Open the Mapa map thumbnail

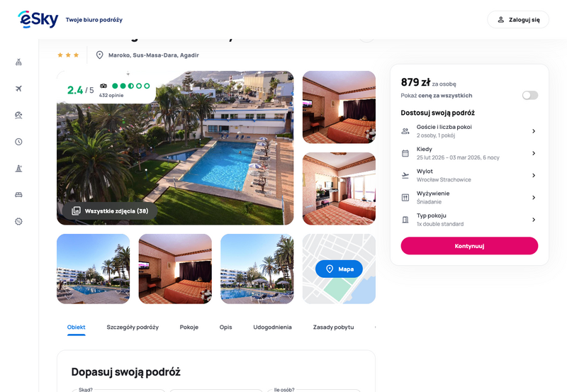click(339, 269)
